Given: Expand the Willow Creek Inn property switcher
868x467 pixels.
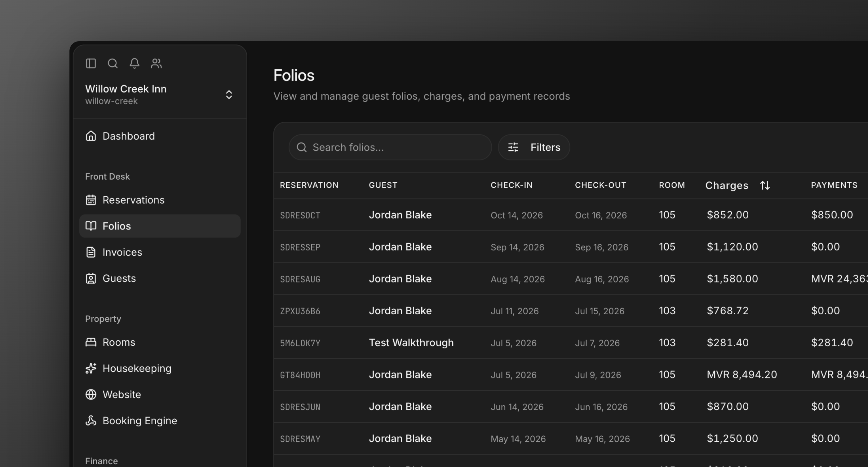Looking at the screenshot, I should pyautogui.click(x=160, y=95).
